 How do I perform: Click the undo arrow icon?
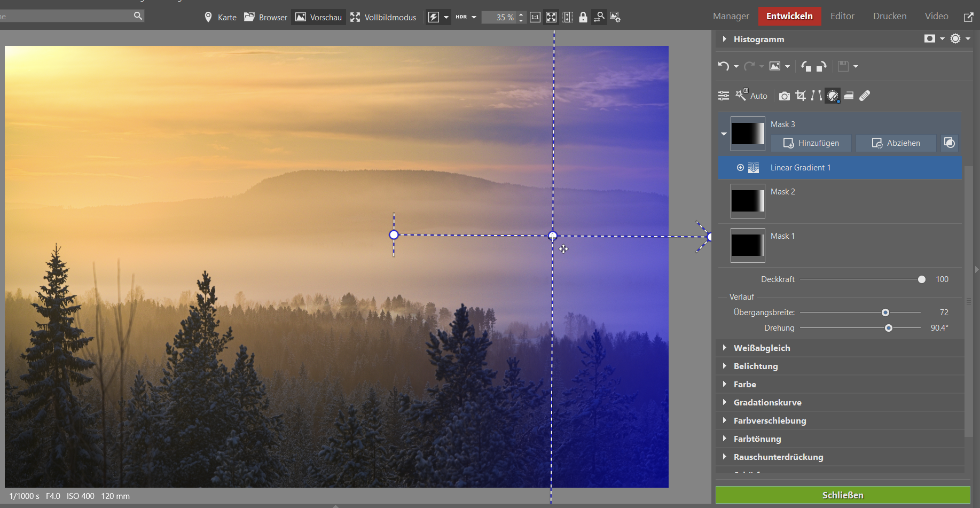point(724,66)
